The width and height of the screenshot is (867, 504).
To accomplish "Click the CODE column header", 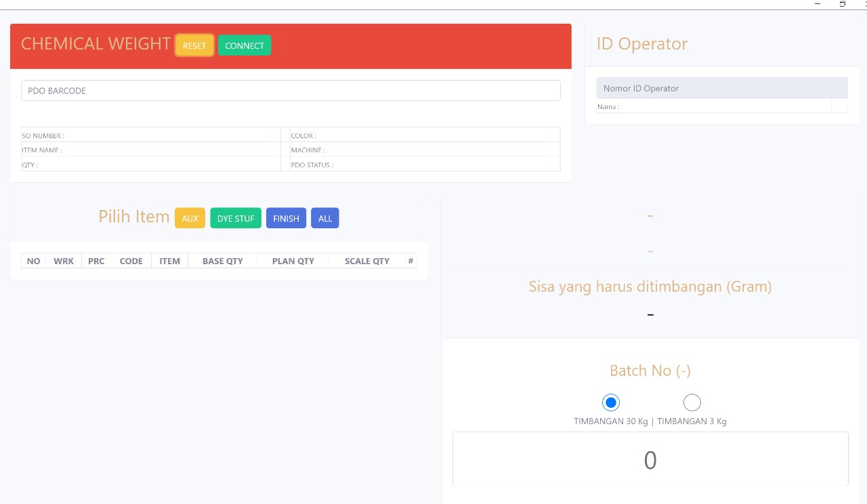I will pos(131,261).
